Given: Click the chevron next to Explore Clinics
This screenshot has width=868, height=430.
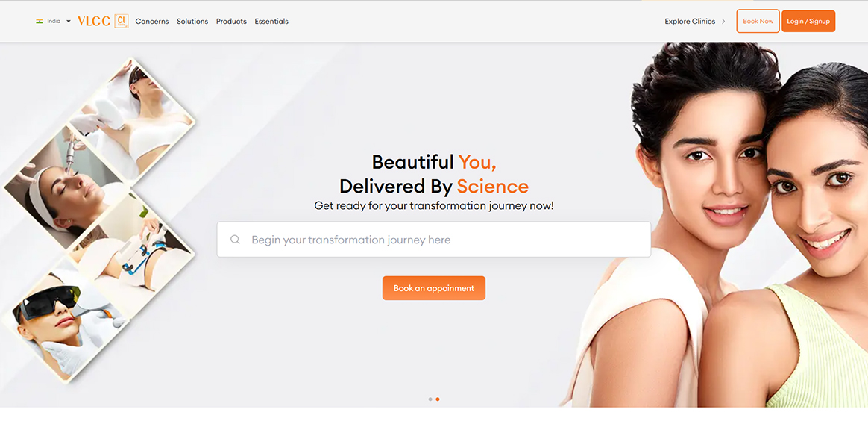Looking at the screenshot, I should pyautogui.click(x=723, y=22).
